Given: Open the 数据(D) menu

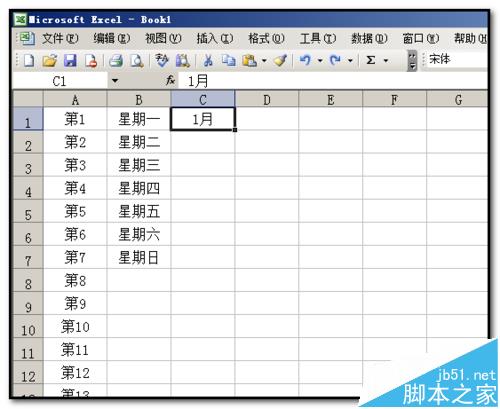Looking at the screenshot, I should tap(369, 39).
